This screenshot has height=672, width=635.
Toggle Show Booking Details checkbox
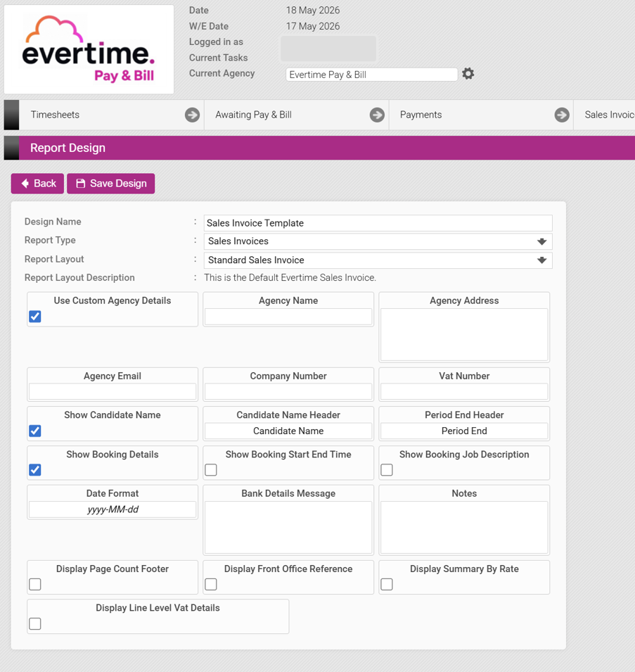pyautogui.click(x=35, y=470)
